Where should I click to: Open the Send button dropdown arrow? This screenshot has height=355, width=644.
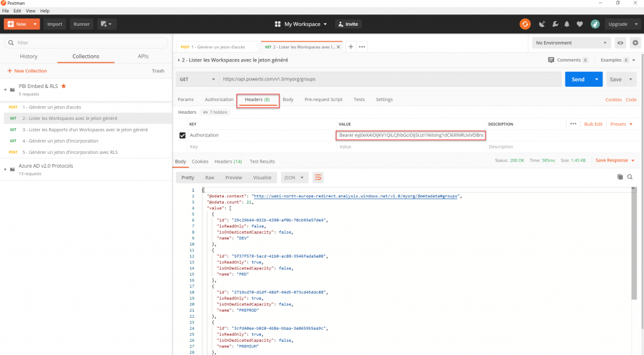click(x=597, y=79)
